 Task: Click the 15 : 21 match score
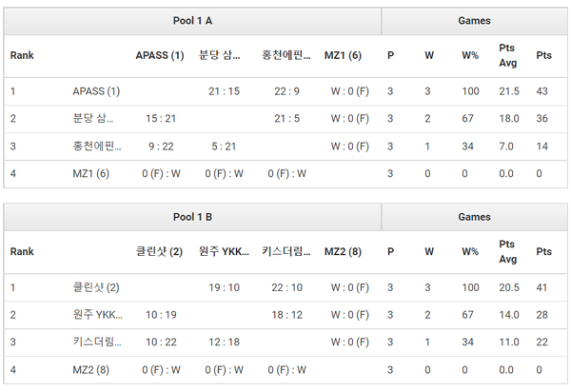point(160,119)
